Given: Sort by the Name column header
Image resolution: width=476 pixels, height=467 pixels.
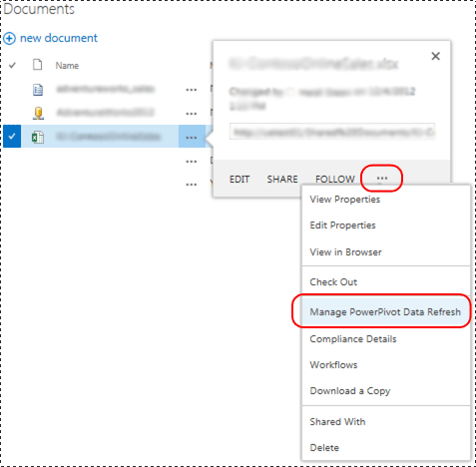Looking at the screenshot, I should coord(67,66).
